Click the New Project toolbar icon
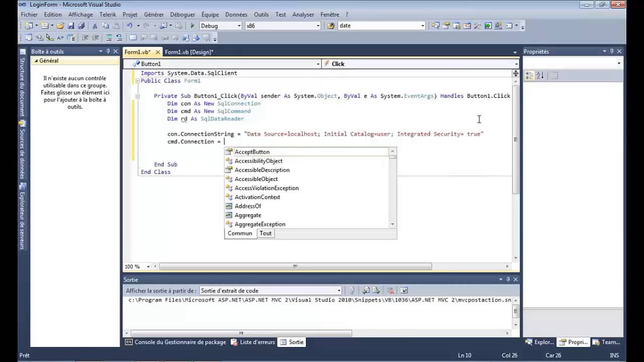 click(x=28, y=26)
